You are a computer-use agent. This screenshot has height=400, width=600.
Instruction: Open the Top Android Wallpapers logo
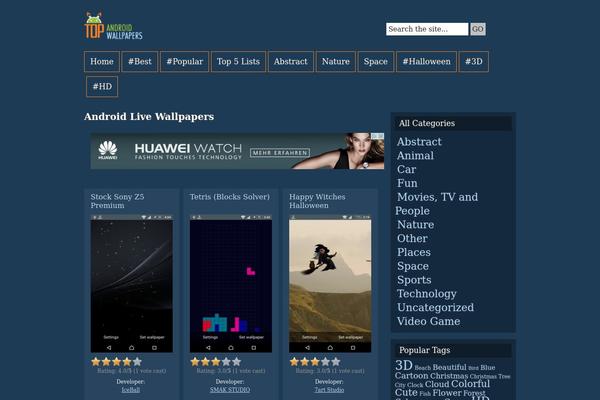click(113, 26)
